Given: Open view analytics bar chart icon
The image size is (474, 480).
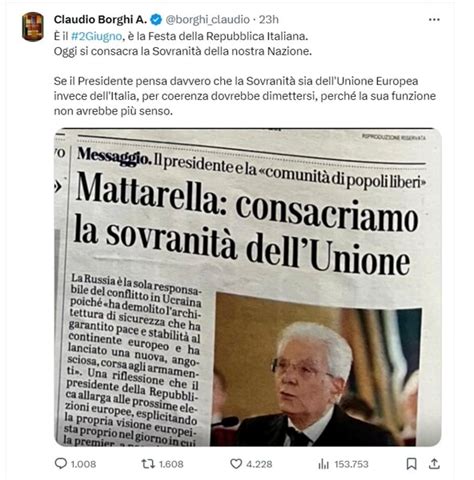Looking at the screenshot, I should point(323,464).
